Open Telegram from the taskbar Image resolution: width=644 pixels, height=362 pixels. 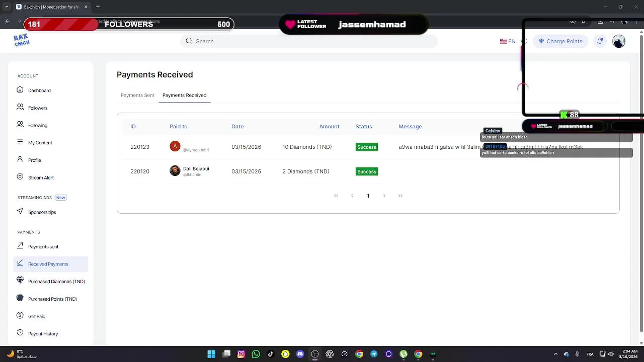(x=374, y=354)
